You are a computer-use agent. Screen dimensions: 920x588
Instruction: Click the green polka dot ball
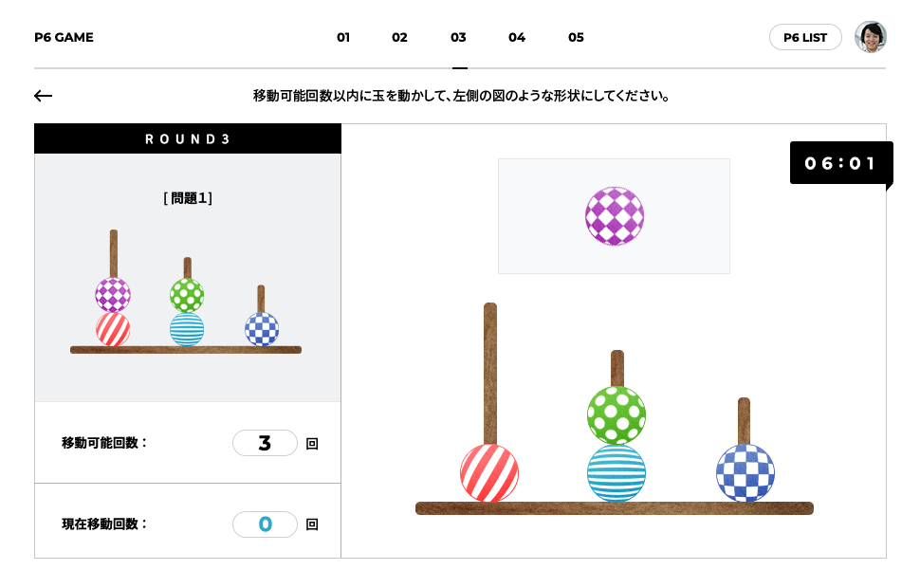click(x=616, y=414)
